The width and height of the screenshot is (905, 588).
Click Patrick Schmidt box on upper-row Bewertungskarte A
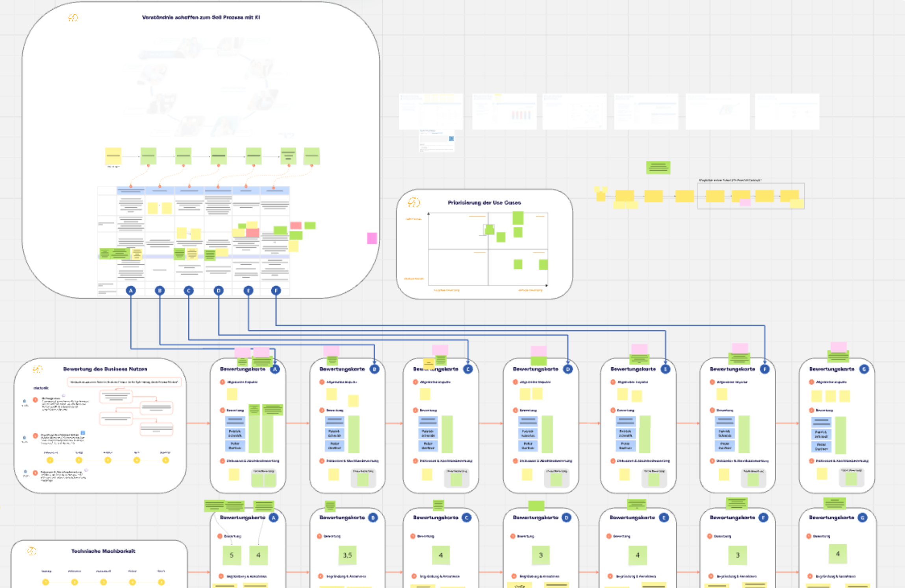(x=235, y=433)
